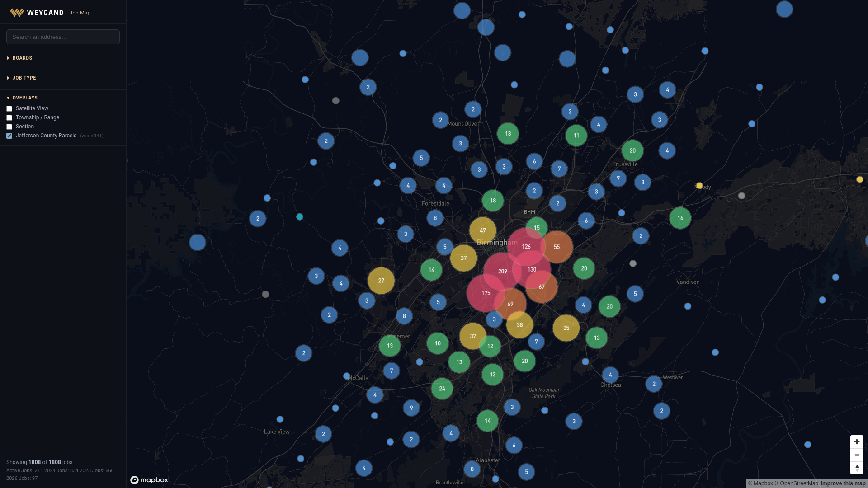868x488 pixels.
Task: Select the orange 55 cluster
Action: (557, 247)
